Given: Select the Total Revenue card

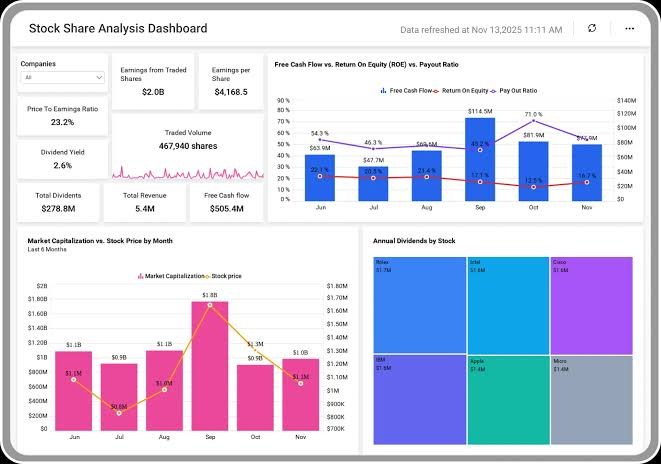Looking at the screenshot, I should [x=145, y=202].
